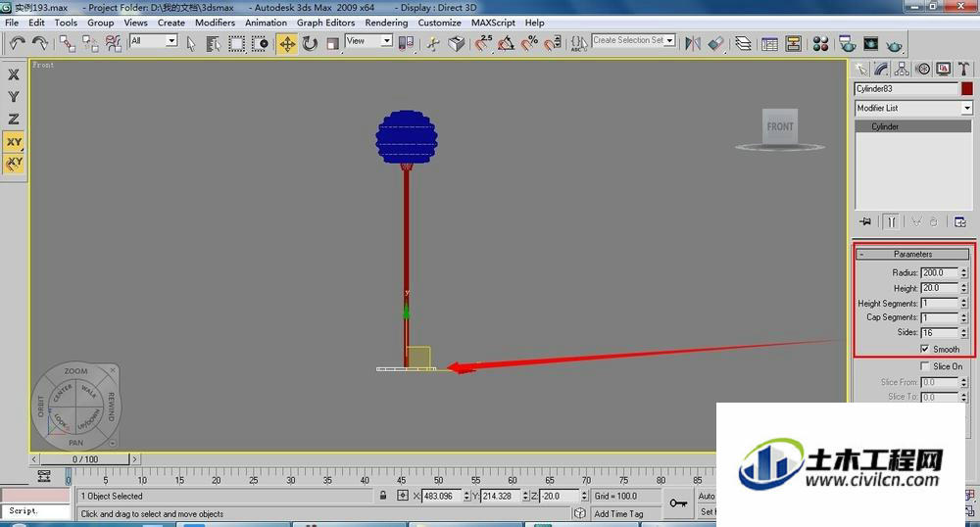The height and width of the screenshot is (527, 980).
Task: Restrict axis to Y in the Axis Constraints bar
Action: [x=13, y=97]
